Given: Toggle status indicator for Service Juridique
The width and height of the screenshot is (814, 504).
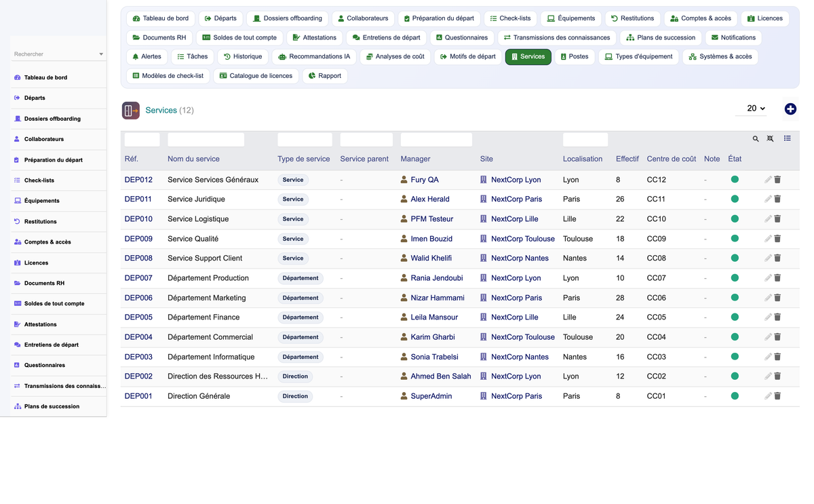Looking at the screenshot, I should click(735, 199).
